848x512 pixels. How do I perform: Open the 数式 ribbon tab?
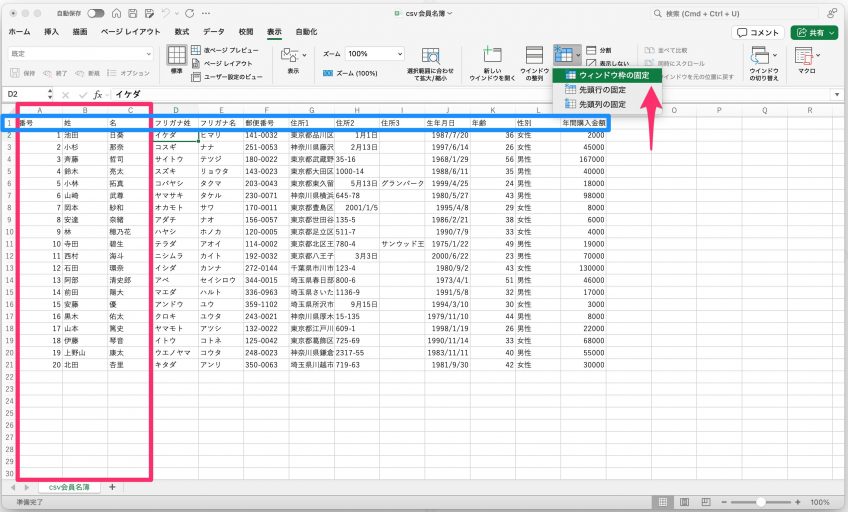tap(181, 32)
